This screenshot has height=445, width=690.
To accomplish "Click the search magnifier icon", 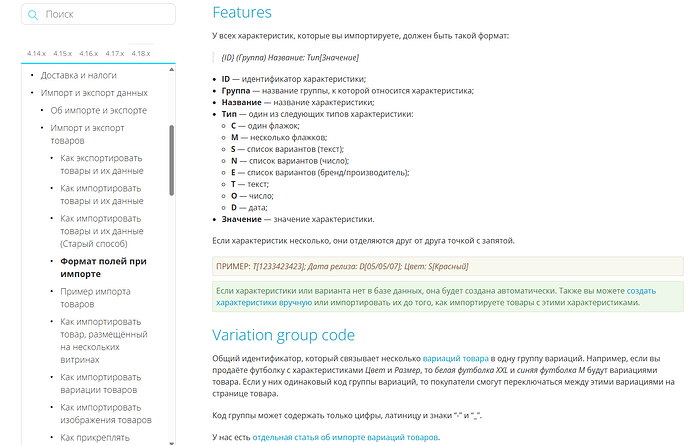I will (34, 15).
